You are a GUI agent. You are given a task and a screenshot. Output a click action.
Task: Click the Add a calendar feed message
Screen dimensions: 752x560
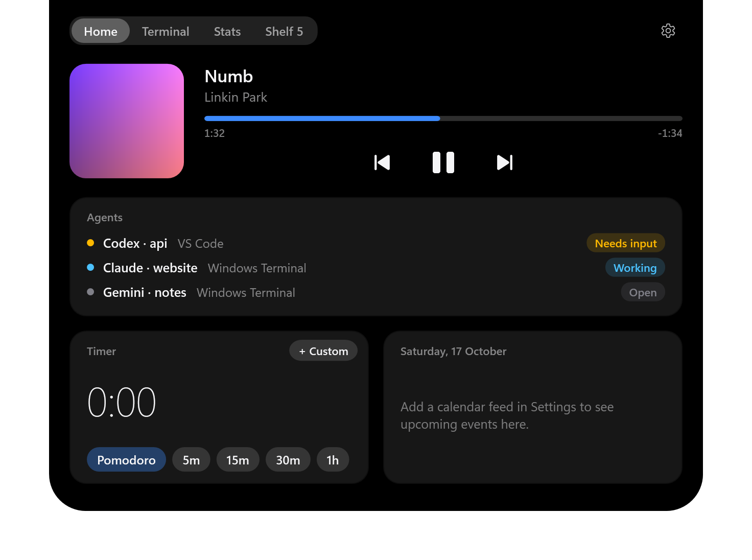coord(507,415)
